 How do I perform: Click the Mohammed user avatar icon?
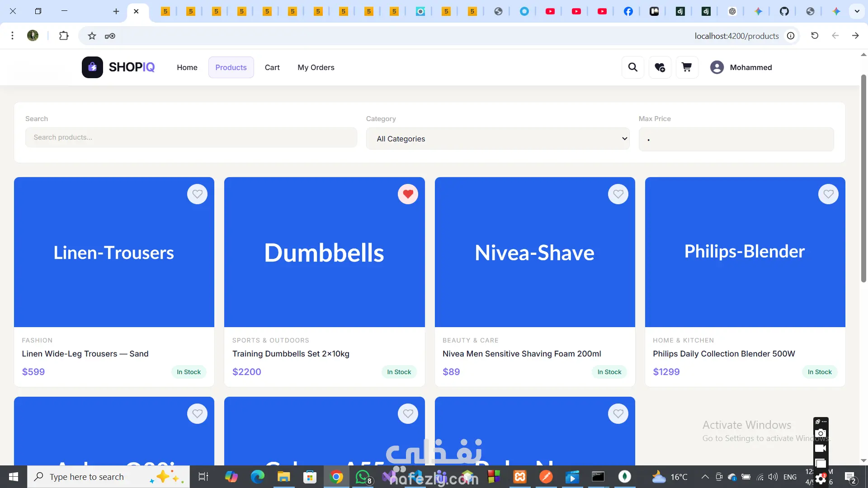(x=717, y=67)
